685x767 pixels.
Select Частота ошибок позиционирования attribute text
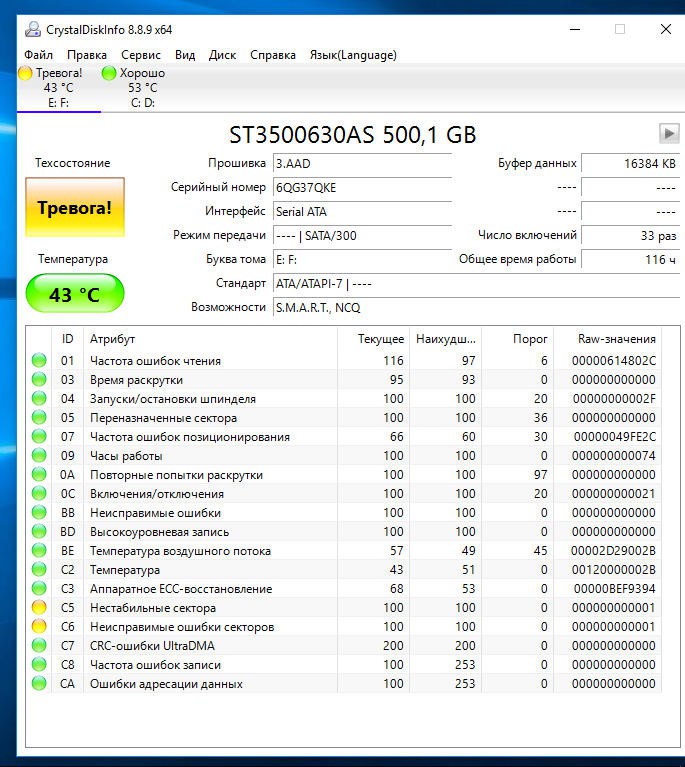tap(190, 437)
